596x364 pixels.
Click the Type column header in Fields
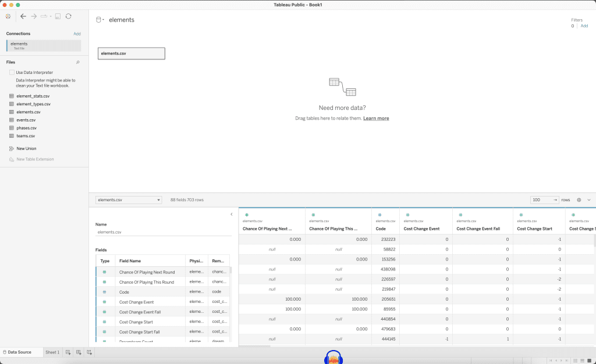tap(105, 261)
